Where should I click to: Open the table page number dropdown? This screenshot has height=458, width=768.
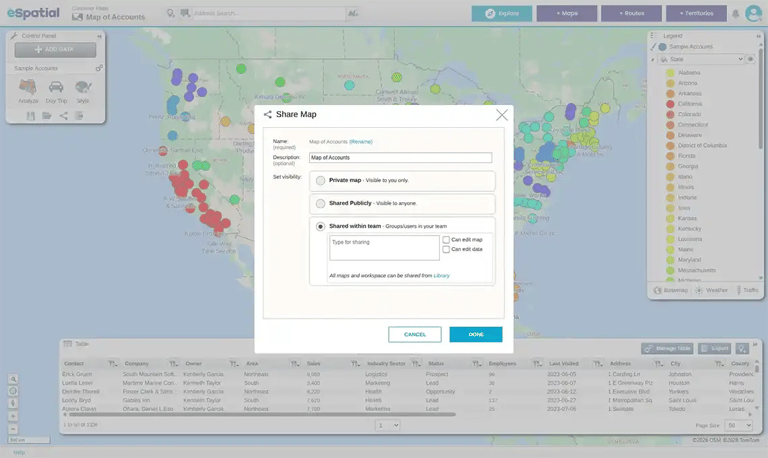(387, 425)
